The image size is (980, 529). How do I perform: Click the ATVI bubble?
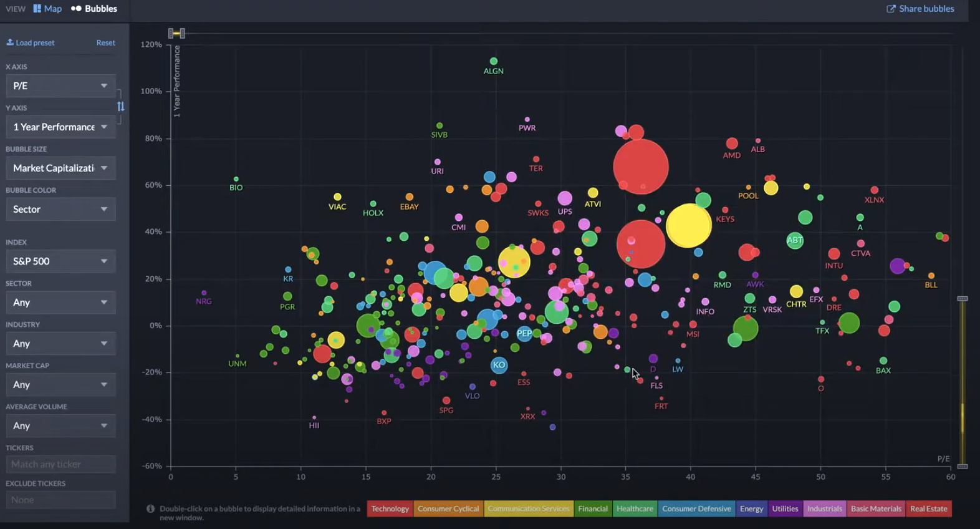[593, 193]
